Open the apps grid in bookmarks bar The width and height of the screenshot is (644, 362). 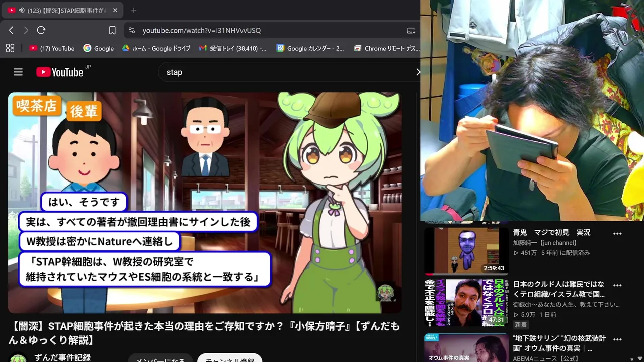coord(10,48)
